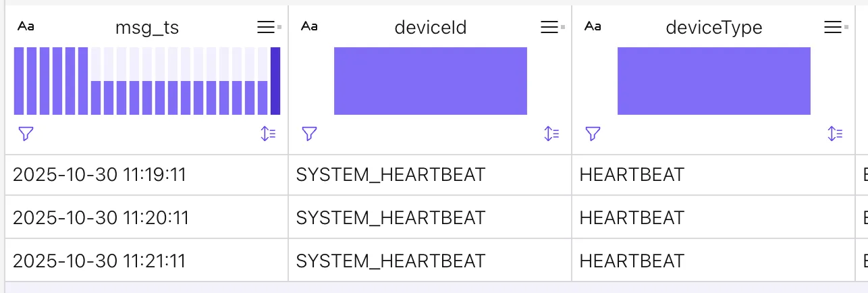The height and width of the screenshot is (293, 868).
Task: Click the darkest last bar in msg_ts histogram
Action: point(275,81)
